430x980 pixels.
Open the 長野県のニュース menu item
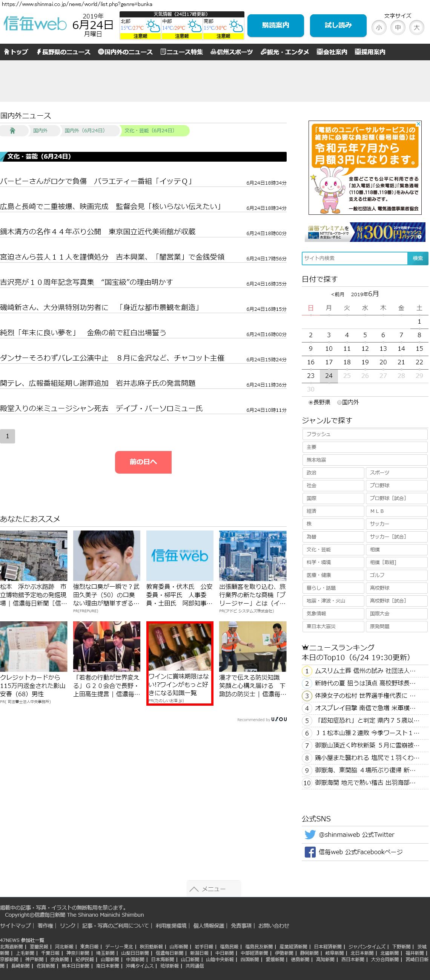click(63, 52)
